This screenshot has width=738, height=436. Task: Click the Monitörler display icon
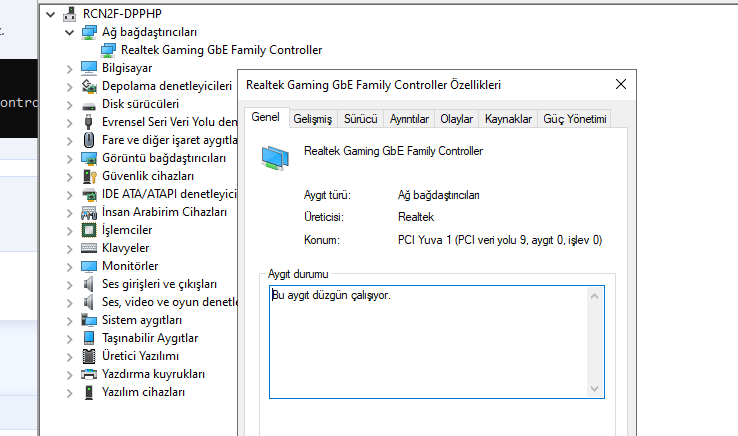pos(90,266)
